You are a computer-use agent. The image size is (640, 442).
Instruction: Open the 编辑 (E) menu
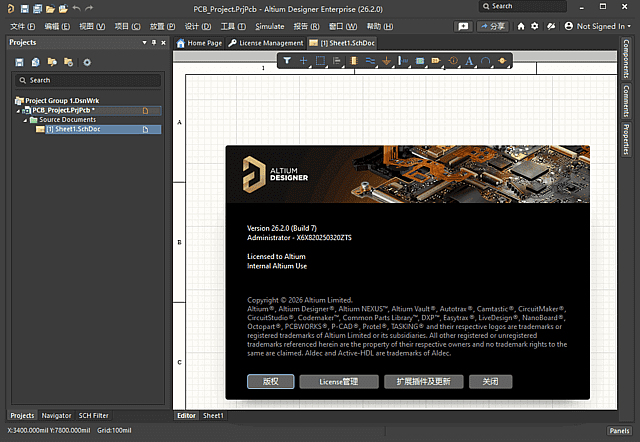click(57, 27)
